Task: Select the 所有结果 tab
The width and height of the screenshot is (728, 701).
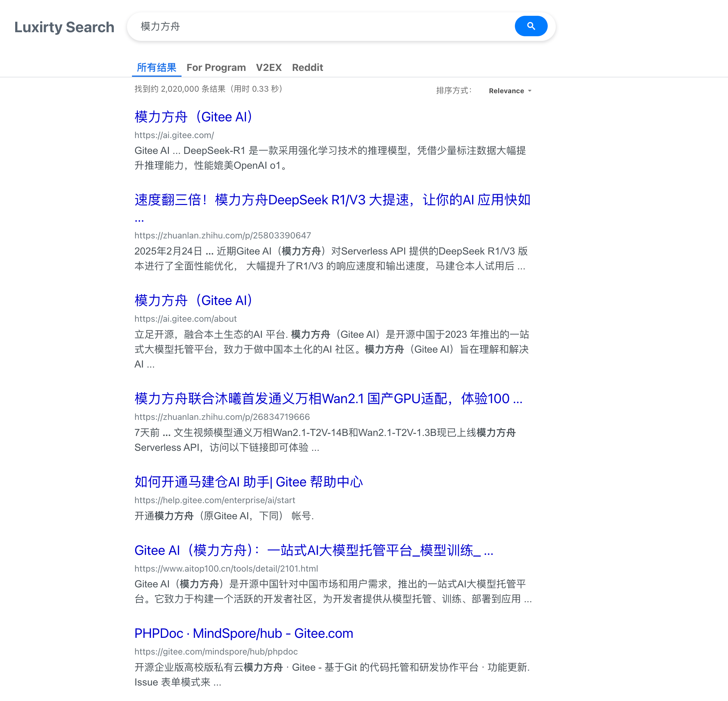Action: pyautogui.click(x=156, y=67)
